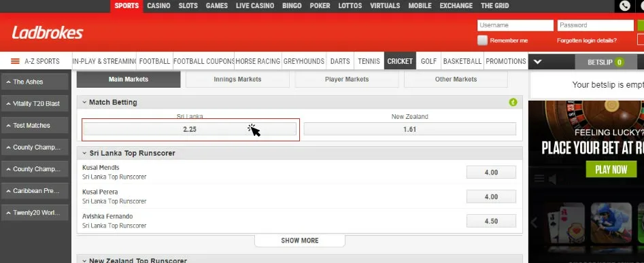
Task: Expand the Vitality T20 Blast sidebar item
Action: (x=35, y=103)
